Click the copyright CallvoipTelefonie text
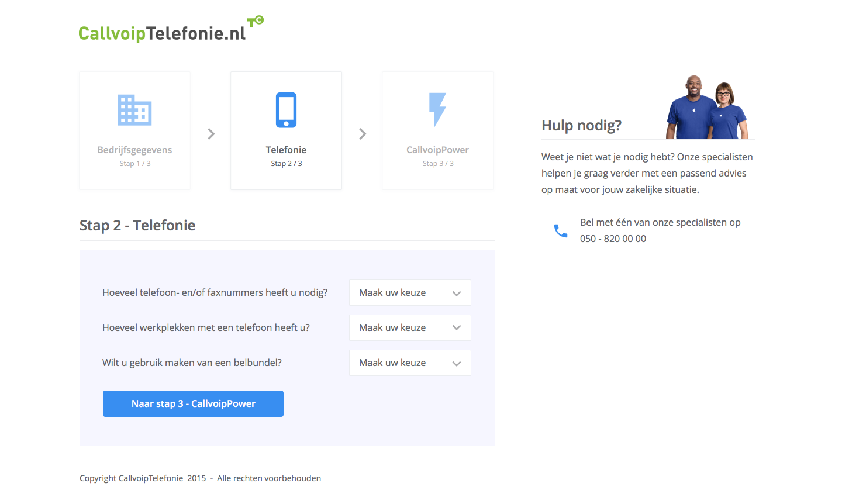842x504 pixels. pyautogui.click(x=200, y=478)
